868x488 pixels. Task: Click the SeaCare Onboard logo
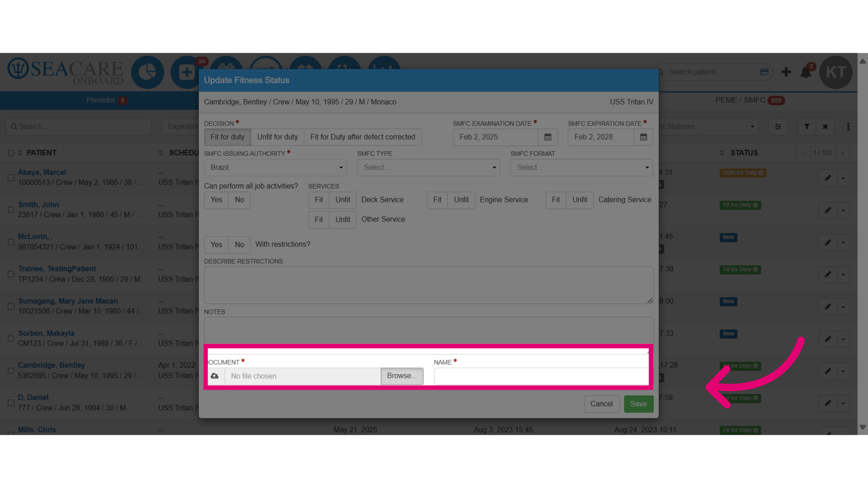pyautogui.click(x=66, y=72)
